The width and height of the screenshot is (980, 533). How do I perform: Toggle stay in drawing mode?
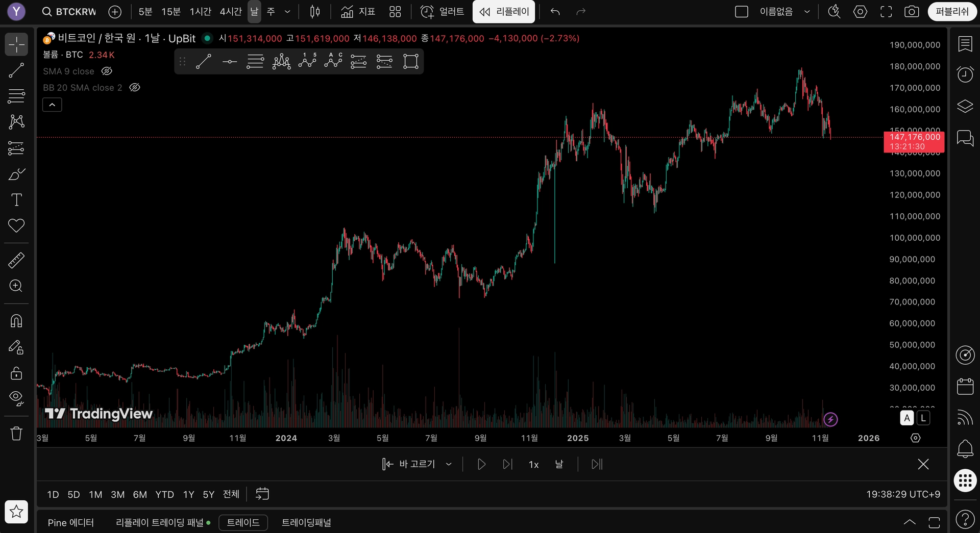click(16, 347)
